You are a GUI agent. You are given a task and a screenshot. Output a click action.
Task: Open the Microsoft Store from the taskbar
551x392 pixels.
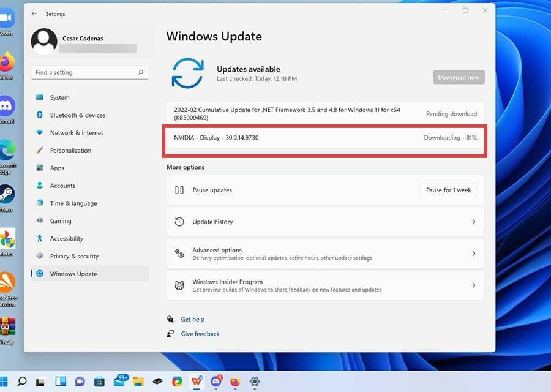click(99, 382)
